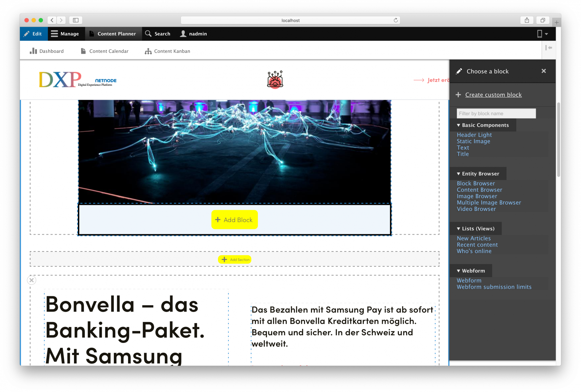
Task: Click the toolbar orientation toggle icon
Action: (x=549, y=48)
